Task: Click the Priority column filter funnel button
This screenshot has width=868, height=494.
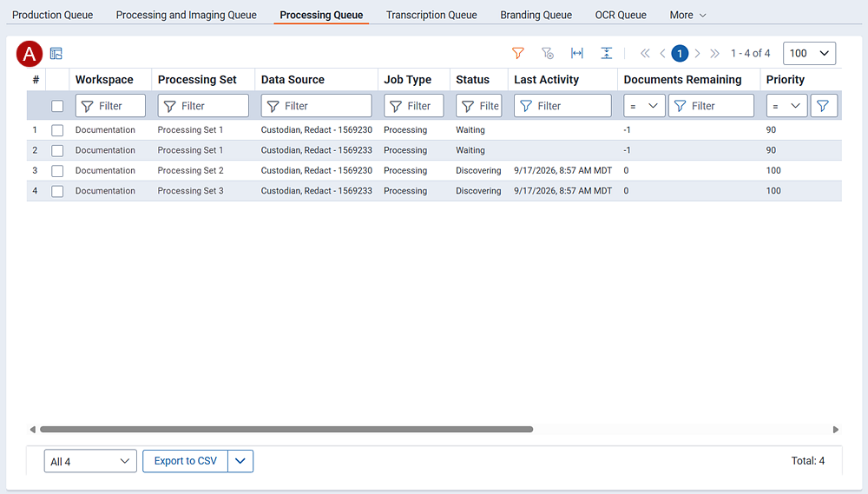Action: [x=823, y=106]
